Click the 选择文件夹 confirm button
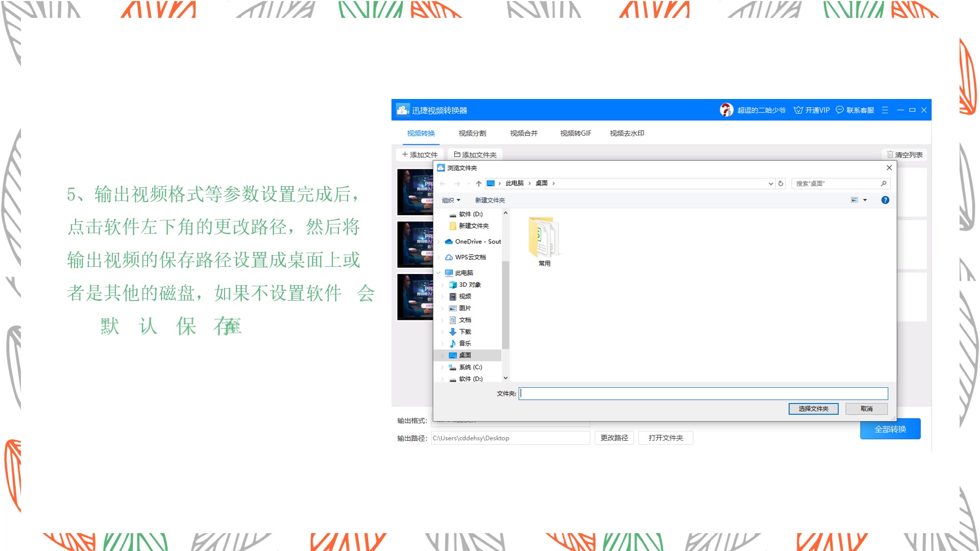 (x=814, y=408)
